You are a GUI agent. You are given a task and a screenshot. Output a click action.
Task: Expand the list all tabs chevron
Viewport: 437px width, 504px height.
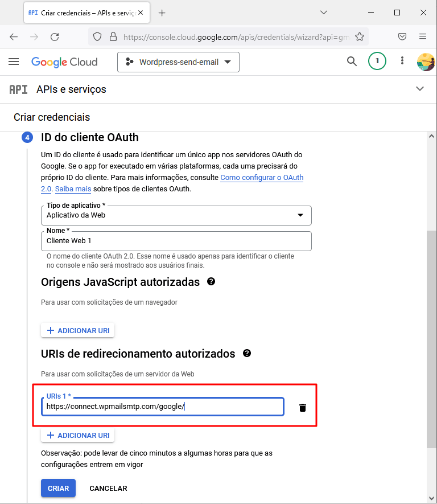click(x=324, y=13)
